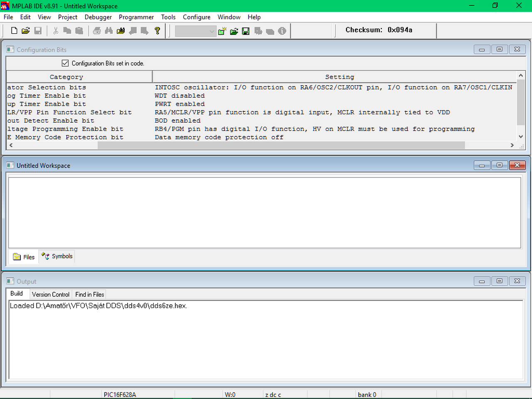The width and height of the screenshot is (532, 399).
Task: Open the Tools menu
Action: [x=168, y=17]
